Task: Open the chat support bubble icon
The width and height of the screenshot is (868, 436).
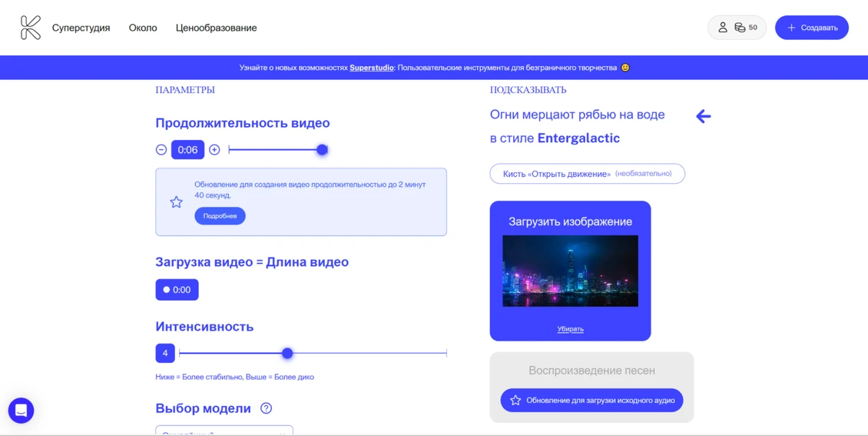Action: pyautogui.click(x=21, y=411)
